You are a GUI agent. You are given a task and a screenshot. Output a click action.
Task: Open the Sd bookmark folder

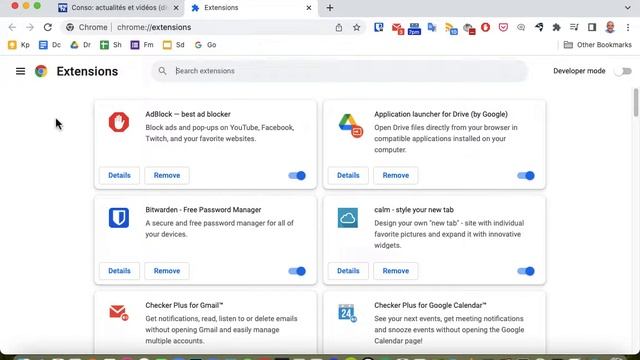point(173,45)
